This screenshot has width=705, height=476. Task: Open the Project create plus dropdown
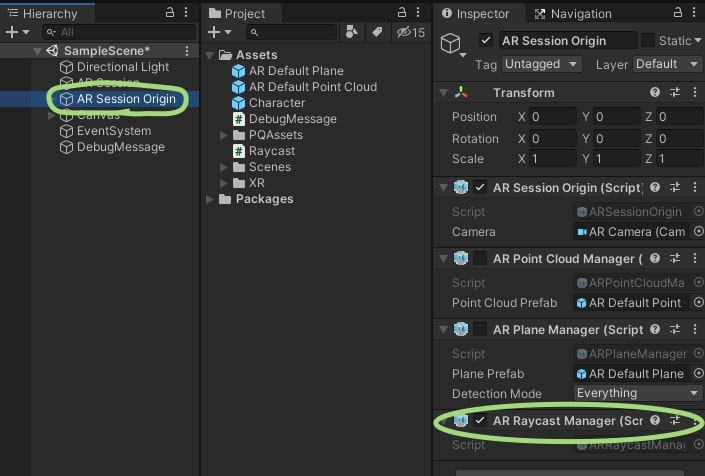[x=219, y=32]
